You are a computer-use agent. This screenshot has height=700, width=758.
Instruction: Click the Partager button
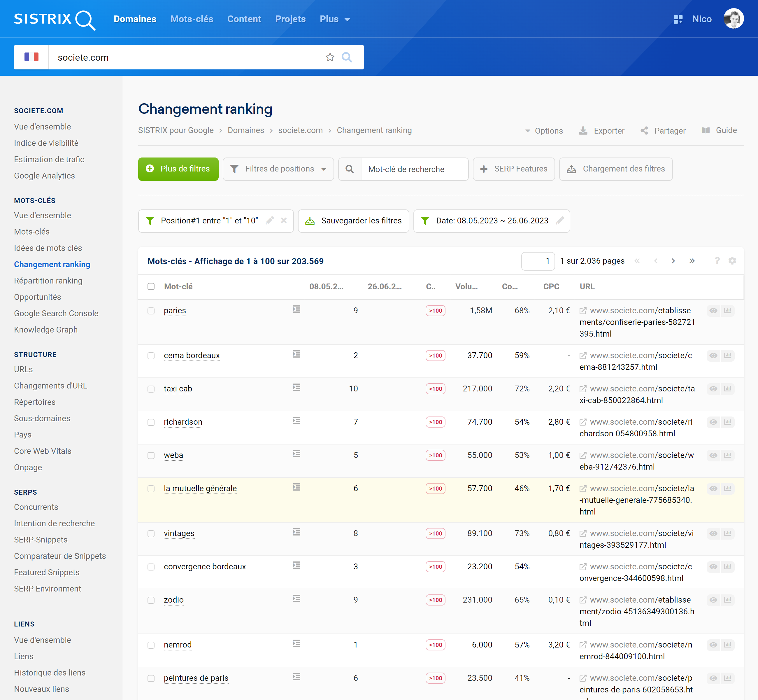click(x=663, y=131)
